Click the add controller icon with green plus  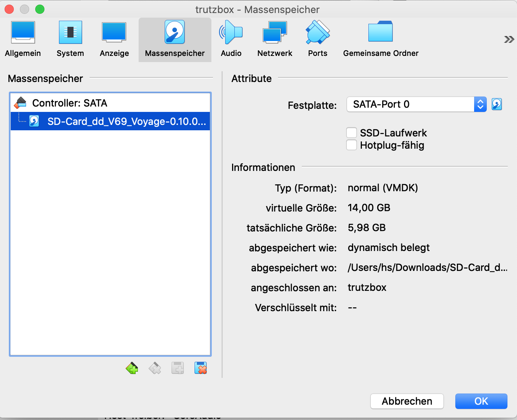pos(132,368)
